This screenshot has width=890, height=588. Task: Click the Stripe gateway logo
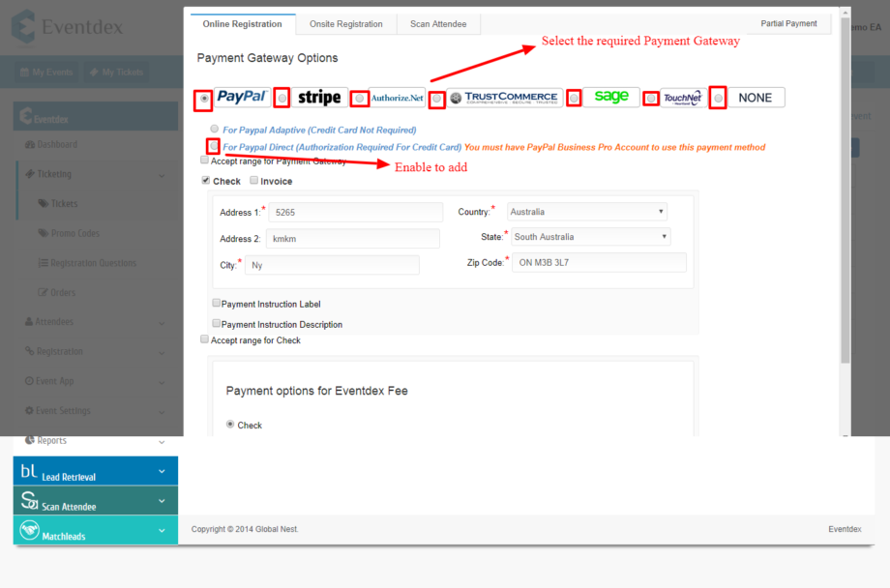point(318,98)
